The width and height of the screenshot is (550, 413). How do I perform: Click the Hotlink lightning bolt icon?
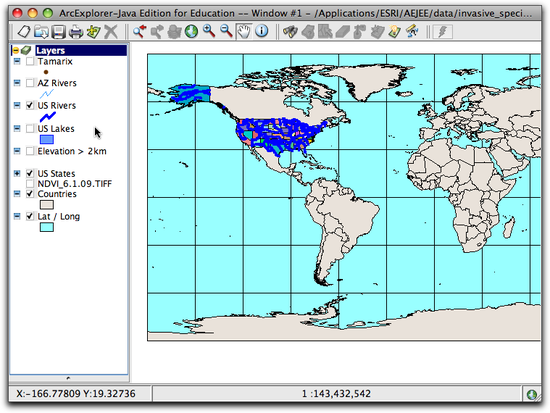(443, 32)
